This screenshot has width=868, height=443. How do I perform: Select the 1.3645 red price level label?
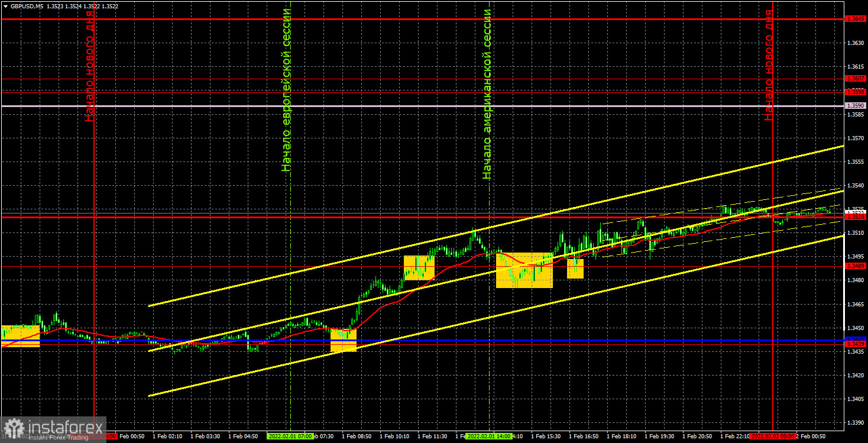[x=856, y=19]
